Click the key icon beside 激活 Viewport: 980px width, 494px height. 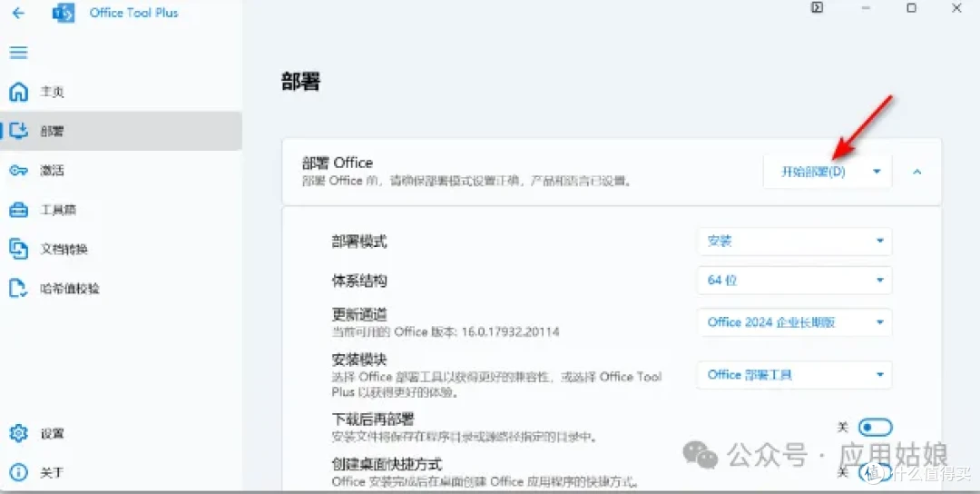tap(19, 170)
